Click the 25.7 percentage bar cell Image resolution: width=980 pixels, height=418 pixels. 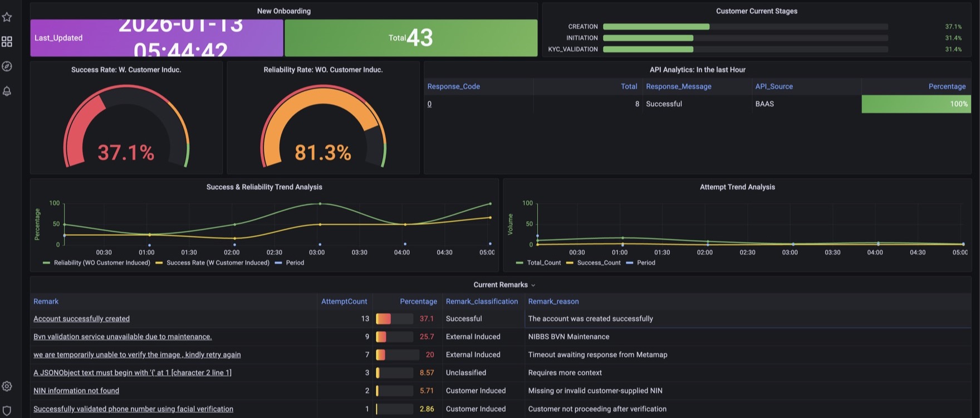(x=408, y=337)
